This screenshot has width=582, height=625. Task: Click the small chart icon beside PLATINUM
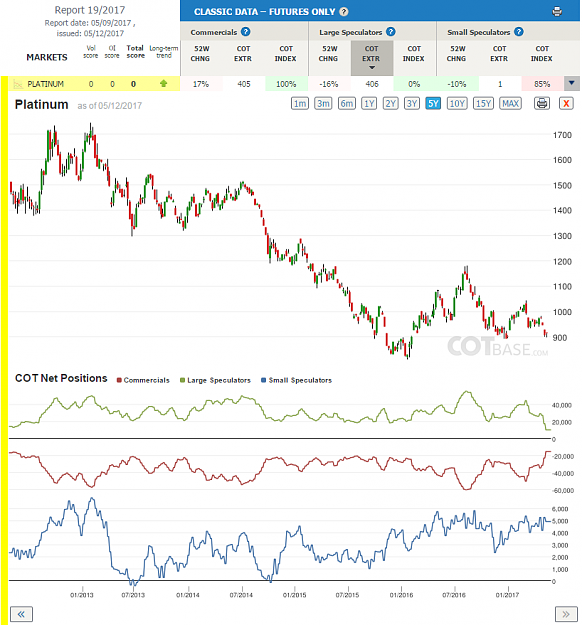click(18, 84)
